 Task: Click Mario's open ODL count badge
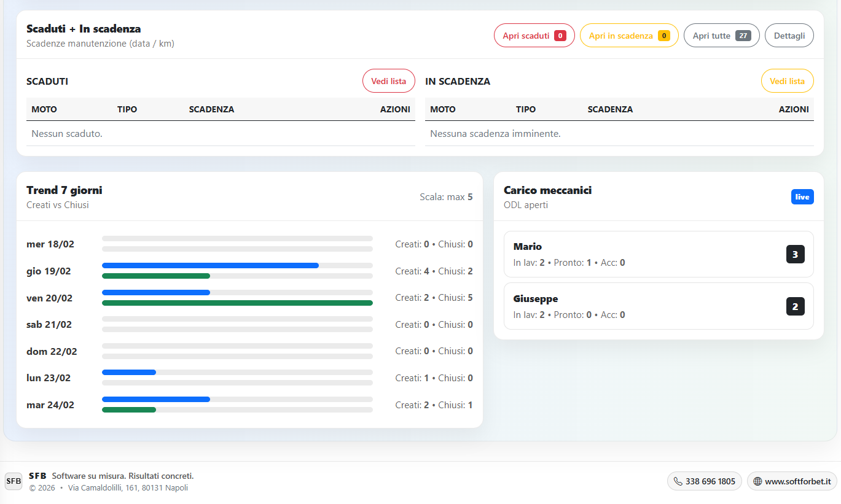[x=795, y=254]
